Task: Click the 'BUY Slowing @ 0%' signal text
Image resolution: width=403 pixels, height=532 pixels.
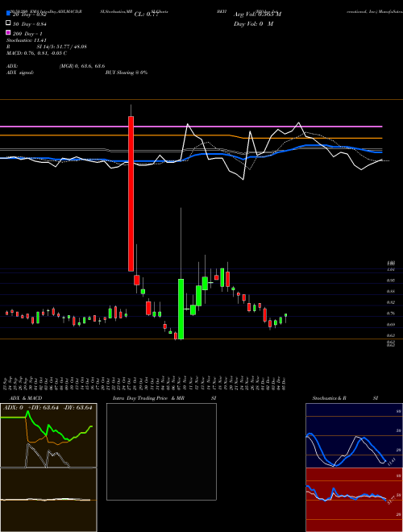Action: [127, 73]
